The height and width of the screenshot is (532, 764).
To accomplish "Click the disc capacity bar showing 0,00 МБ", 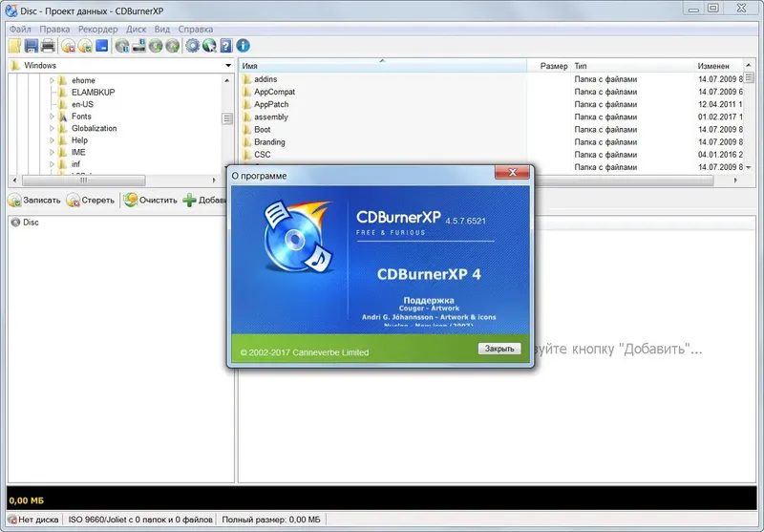I will click(381, 500).
